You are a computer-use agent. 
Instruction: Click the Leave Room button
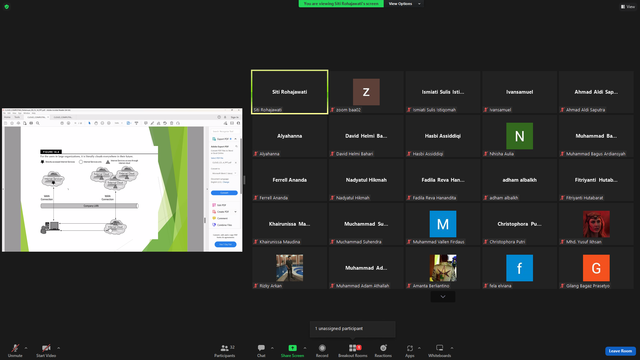(620, 351)
